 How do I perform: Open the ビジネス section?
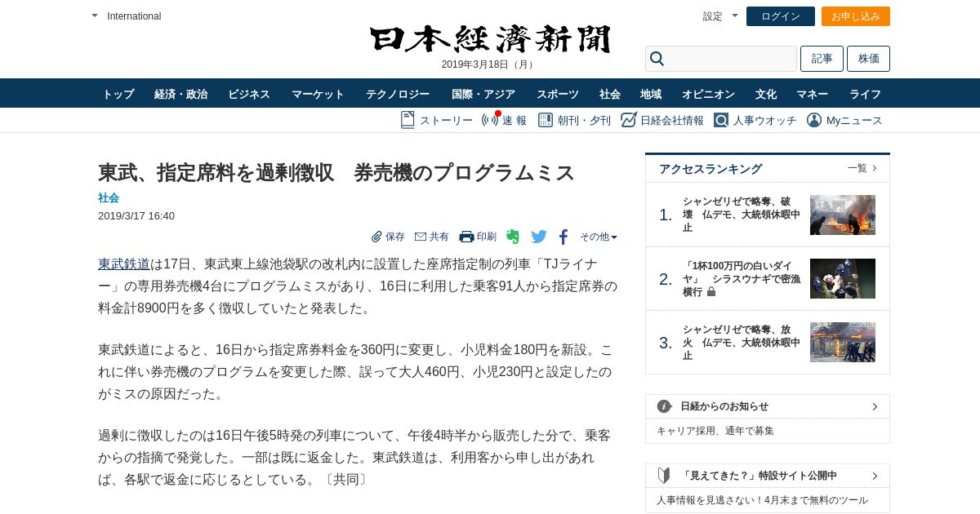[249, 94]
